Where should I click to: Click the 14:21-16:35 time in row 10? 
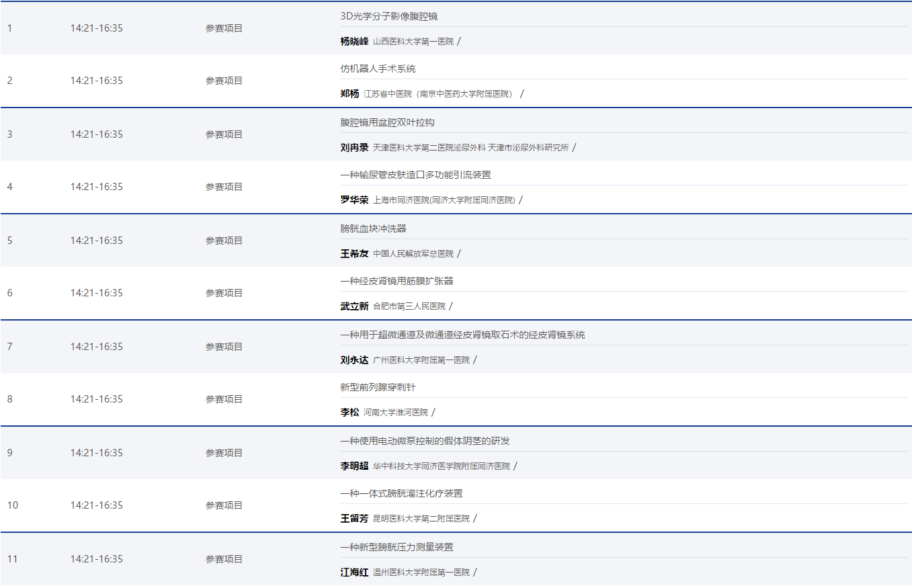(97, 505)
